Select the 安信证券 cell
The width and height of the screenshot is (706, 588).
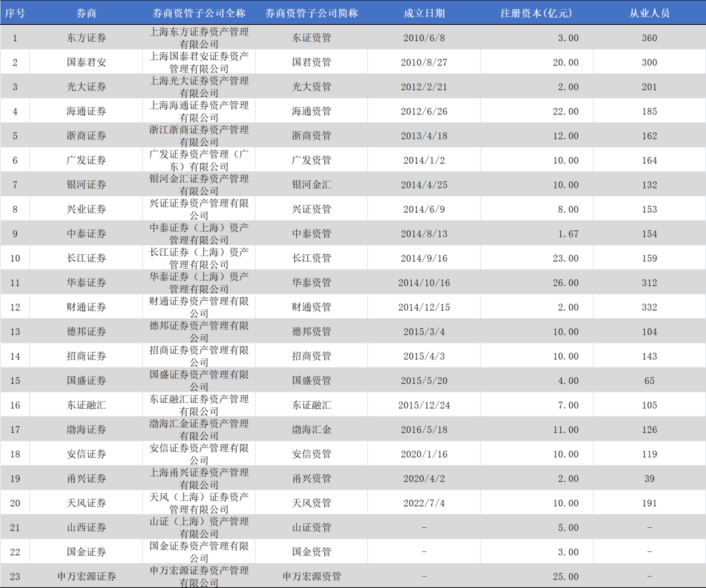86,454
